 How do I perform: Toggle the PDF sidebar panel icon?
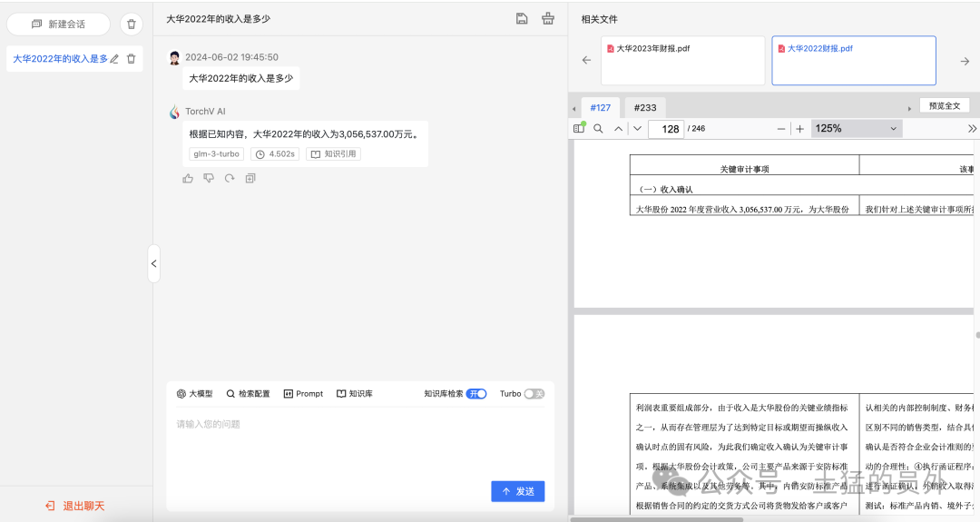coord(579,128)
